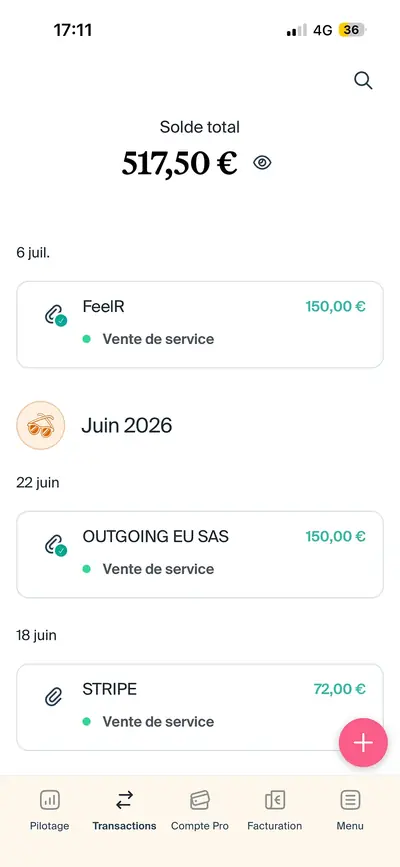Tap STRIPE's 72,00 € amount
Viewport: 400px width, 867px height.
(339, 690)
